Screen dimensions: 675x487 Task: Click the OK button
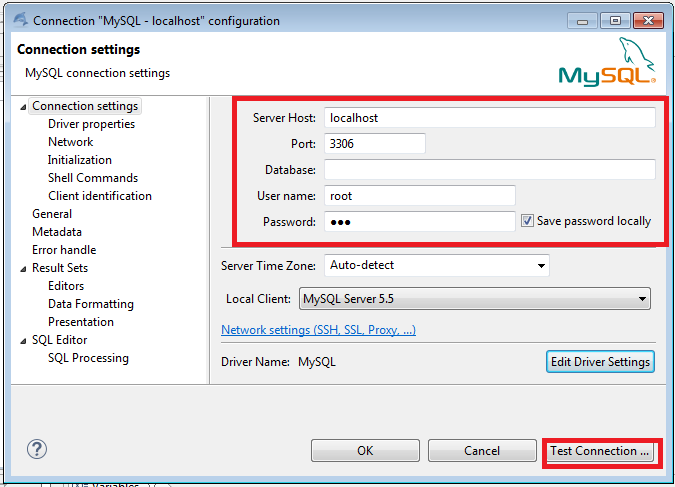coord(365,451)
